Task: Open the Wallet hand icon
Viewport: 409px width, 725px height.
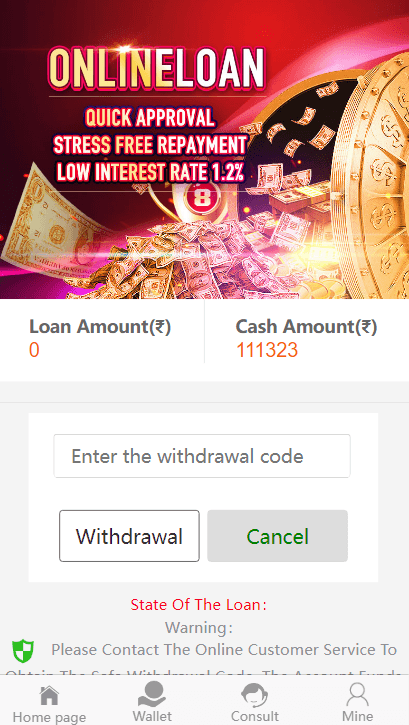Action: click(x=152, y=695)
